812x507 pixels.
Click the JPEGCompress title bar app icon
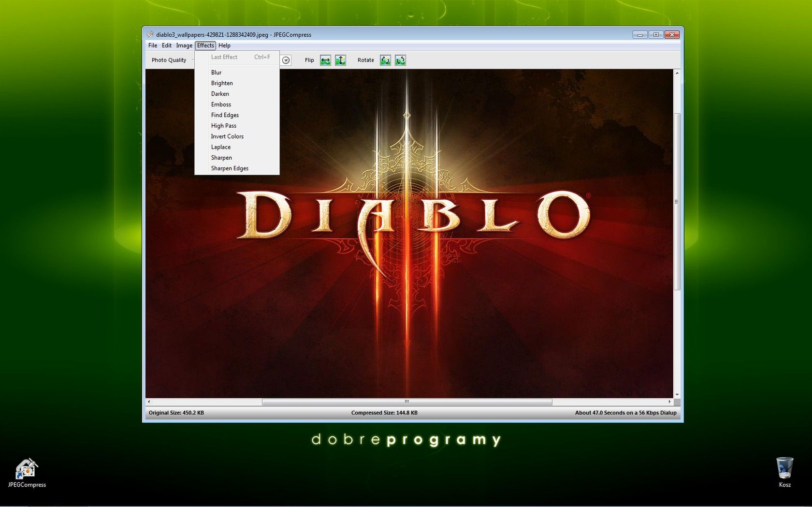coord(150,34)
